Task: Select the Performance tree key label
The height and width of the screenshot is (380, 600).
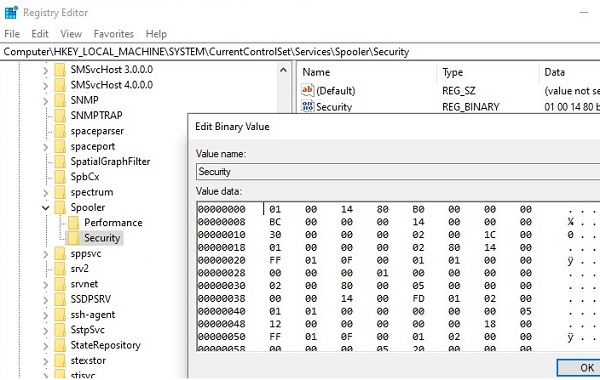Action: [113, 223]
